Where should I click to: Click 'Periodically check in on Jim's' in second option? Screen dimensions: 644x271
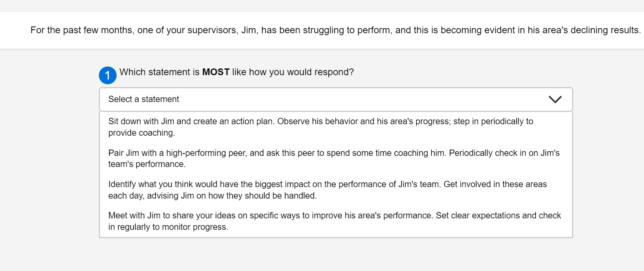(x=504, y=153)
